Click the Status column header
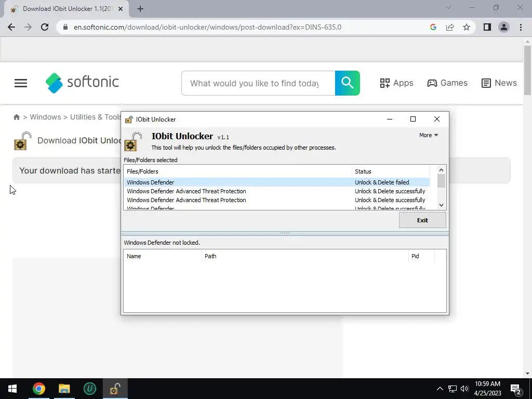532x399 pixels. coord(391,171)
